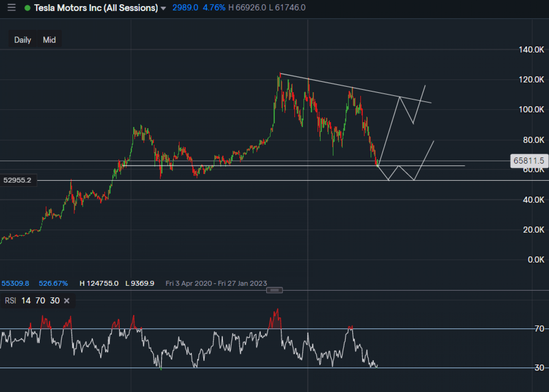Click the date range text under the chart
Screen dimensions: 549x392
216,283
